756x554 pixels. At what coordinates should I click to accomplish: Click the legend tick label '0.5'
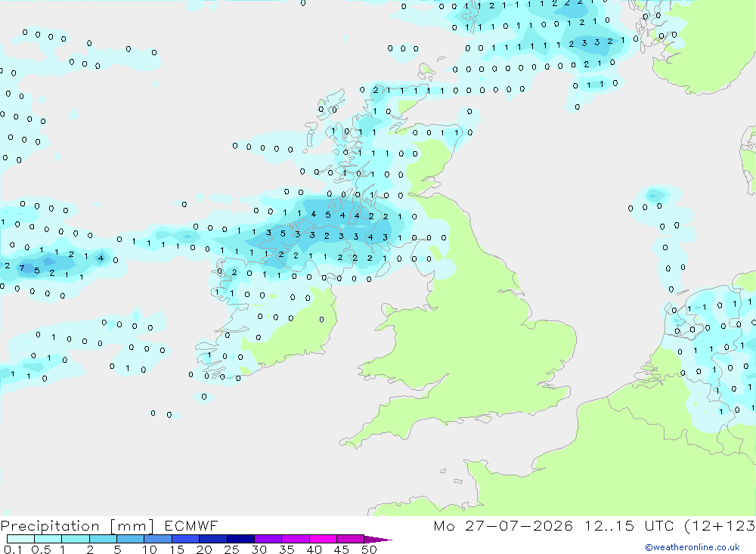(x=41, y=549)
